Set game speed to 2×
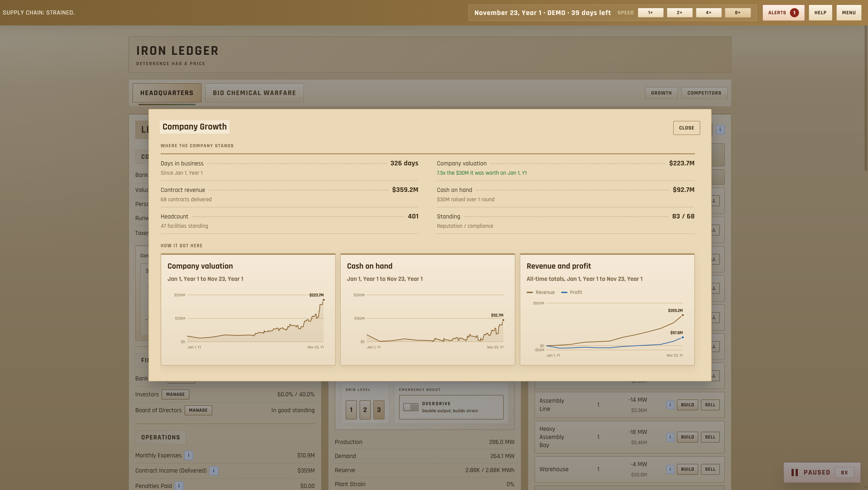Image resolution: width=868 pixels, height=490 pixels. click(680, 13)
